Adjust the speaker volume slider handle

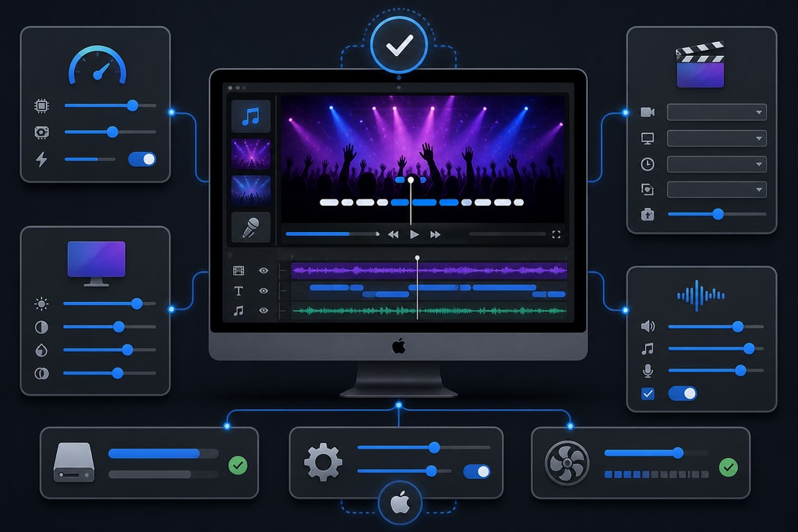[737, 326]
